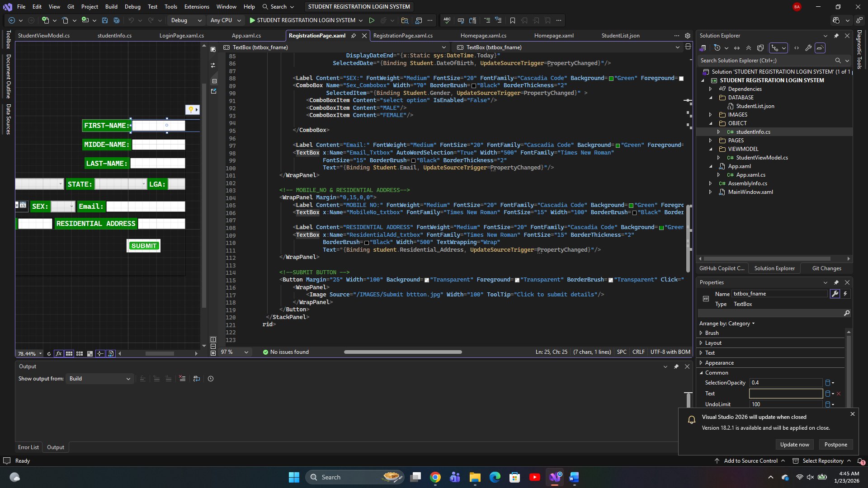This screenshot has height=488, width=868.
Task: Click the green Start Without Debugging play icon
Action: 372,20
